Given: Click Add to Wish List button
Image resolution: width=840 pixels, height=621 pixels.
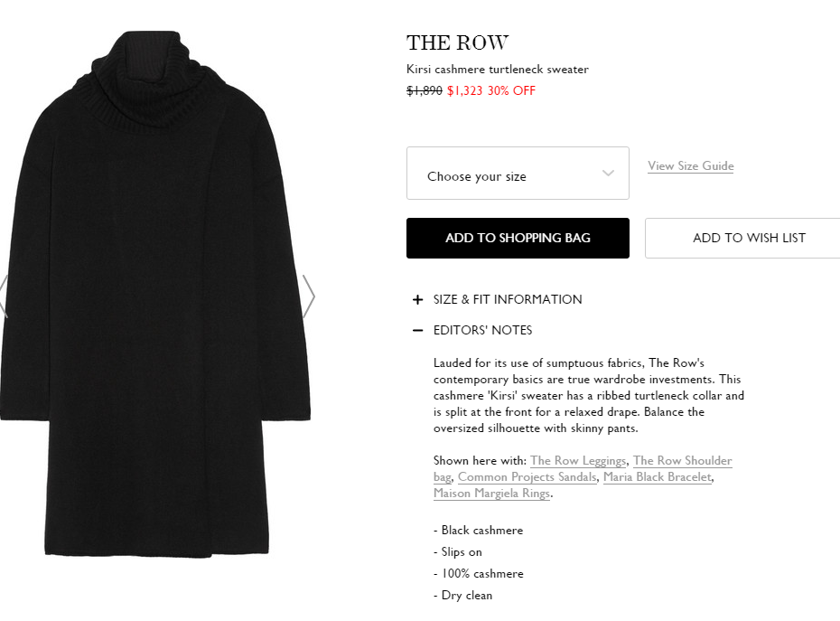Looking at the screenshot, I should coord(748,238).
